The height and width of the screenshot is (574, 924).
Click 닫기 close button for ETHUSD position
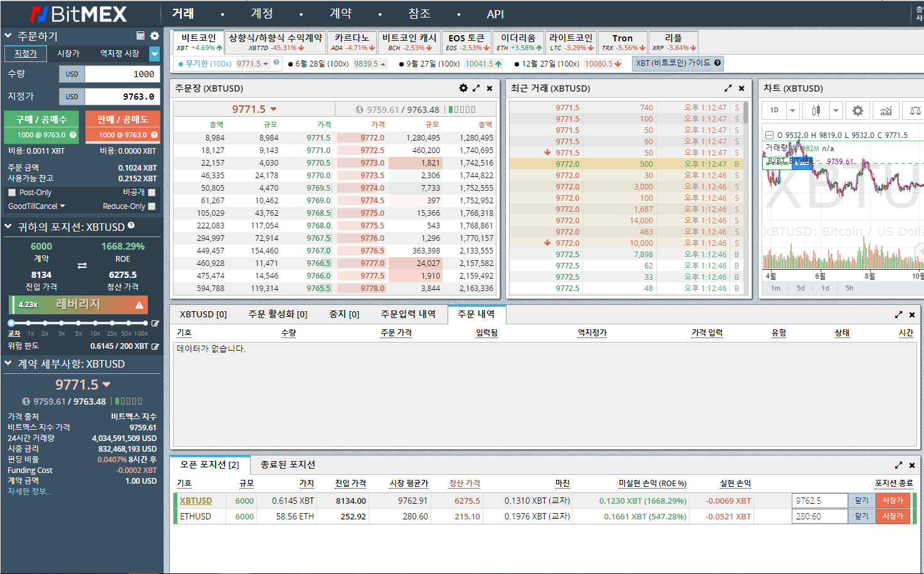point(862,516)
